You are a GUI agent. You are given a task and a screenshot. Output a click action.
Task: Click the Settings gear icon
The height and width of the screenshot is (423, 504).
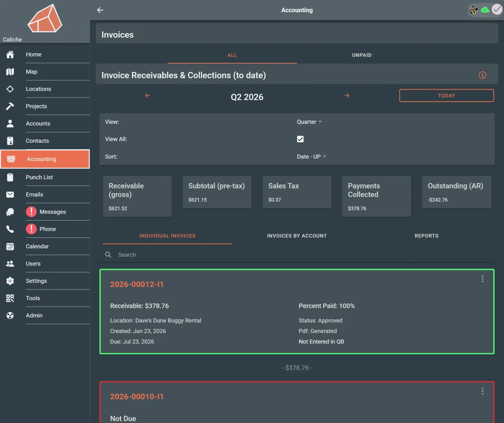tap(10, 281)
